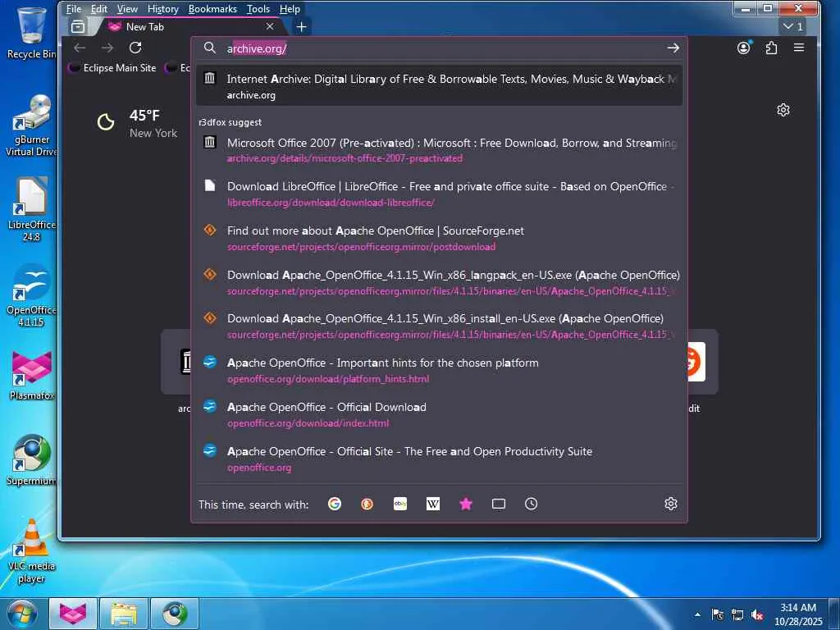
Task: Reload the page with the refresh icon
Action: pyautogui.click(x=135, y=48)
